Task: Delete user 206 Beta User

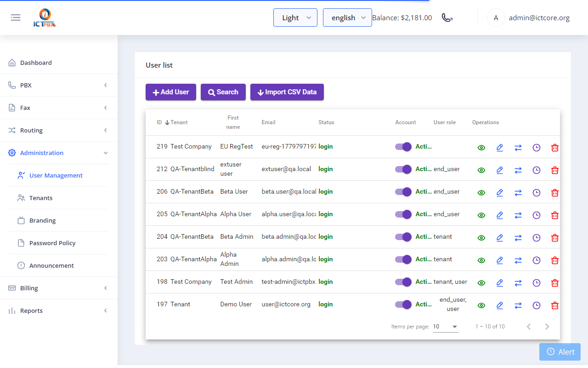Action: tap(555, 193)
